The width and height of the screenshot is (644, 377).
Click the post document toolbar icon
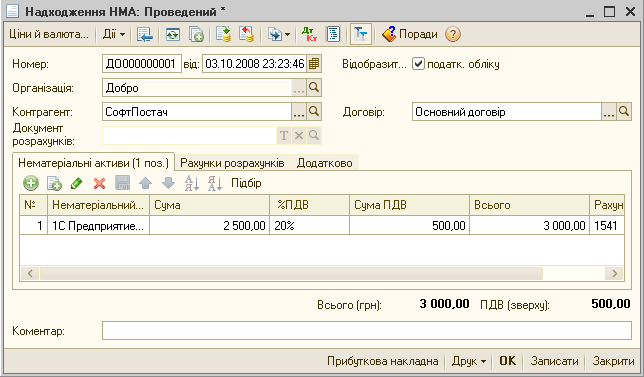[223, 34]
